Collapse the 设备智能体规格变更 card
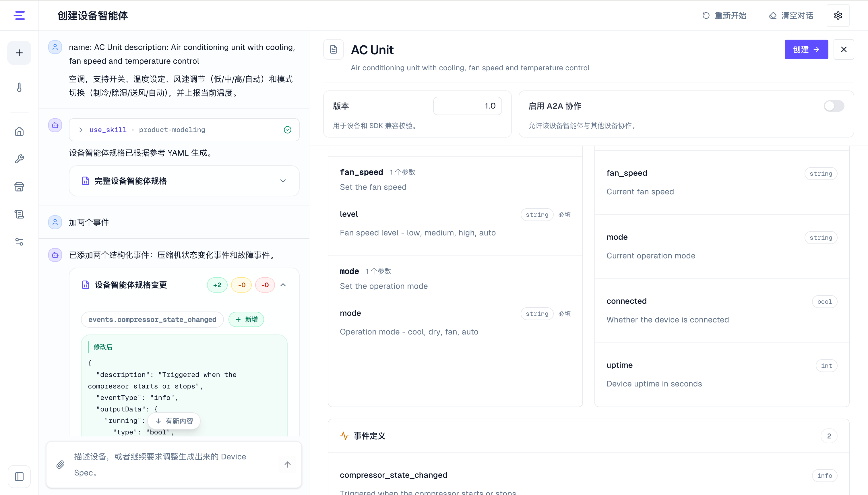Screen dimensions: 868x495 click(x=283, y=285)
